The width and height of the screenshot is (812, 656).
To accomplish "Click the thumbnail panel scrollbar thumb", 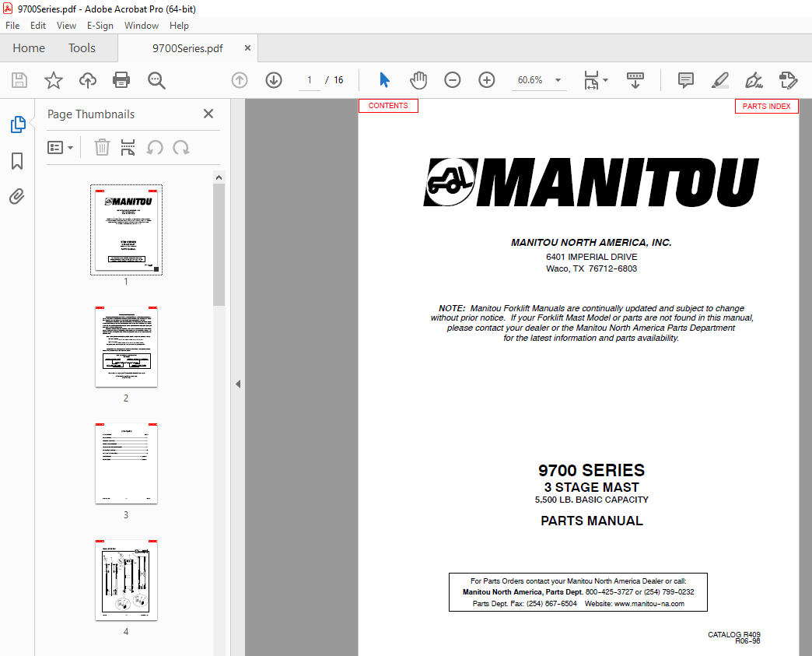I will point(219,244).
